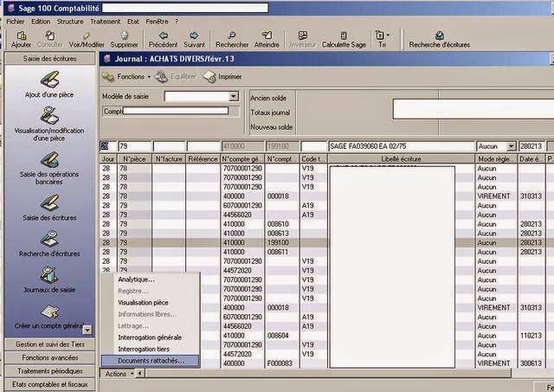Screen dimensions: 554x392
Task: Open the Traitement menu
Action: [x=105, y=22]
